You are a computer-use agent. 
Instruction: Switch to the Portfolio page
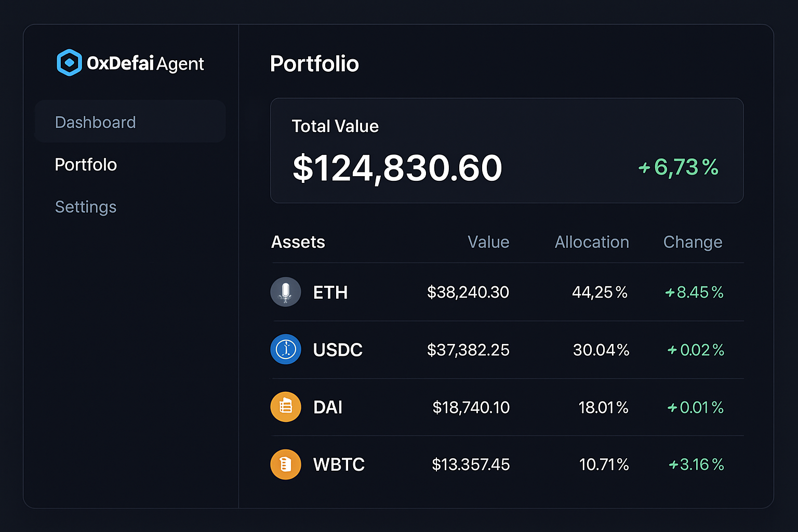click(x=86, y=165)
